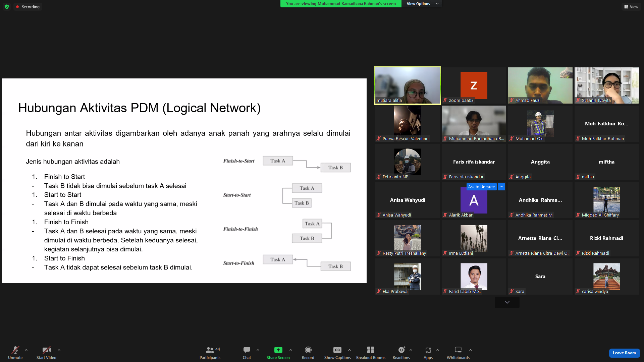644x362 pixels.
Task: Show next page of participant videos
Action: 507,302
